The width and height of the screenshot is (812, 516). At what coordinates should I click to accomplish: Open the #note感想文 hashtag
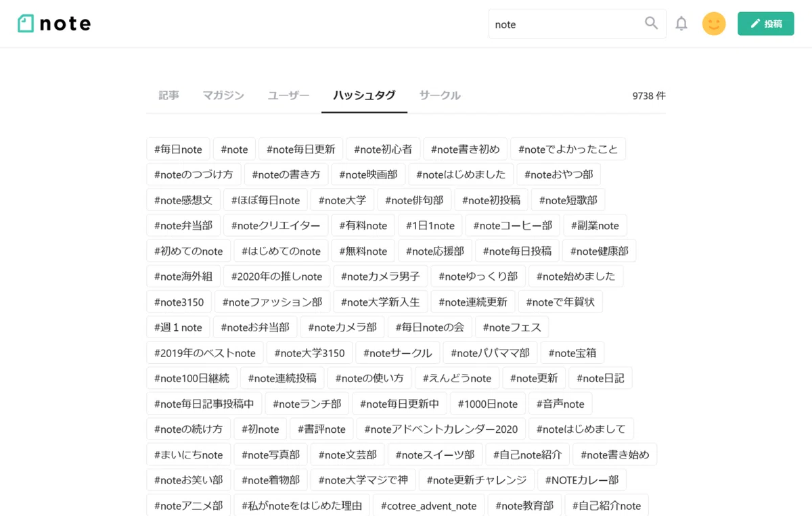183,200
